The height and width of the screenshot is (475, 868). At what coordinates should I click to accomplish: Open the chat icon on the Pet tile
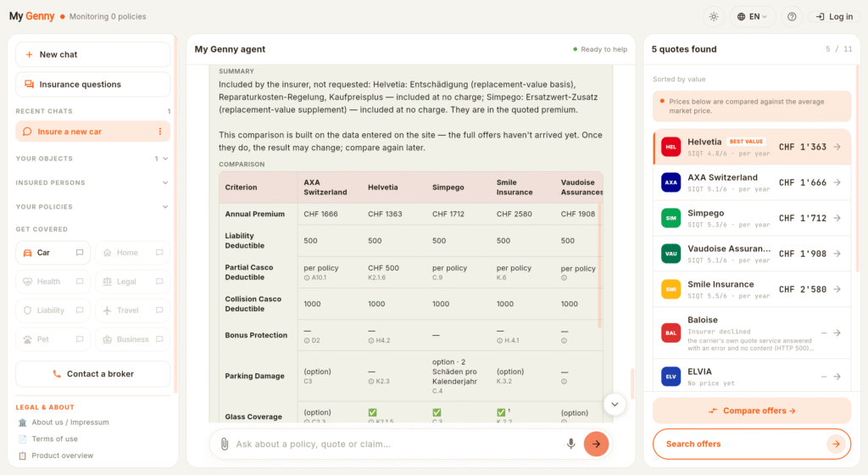80,339
